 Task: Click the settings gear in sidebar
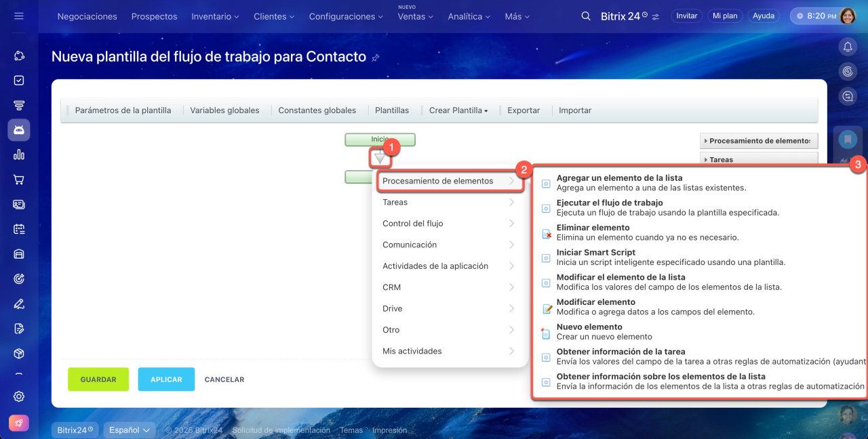pyautogui.click(x=19, y=396)
